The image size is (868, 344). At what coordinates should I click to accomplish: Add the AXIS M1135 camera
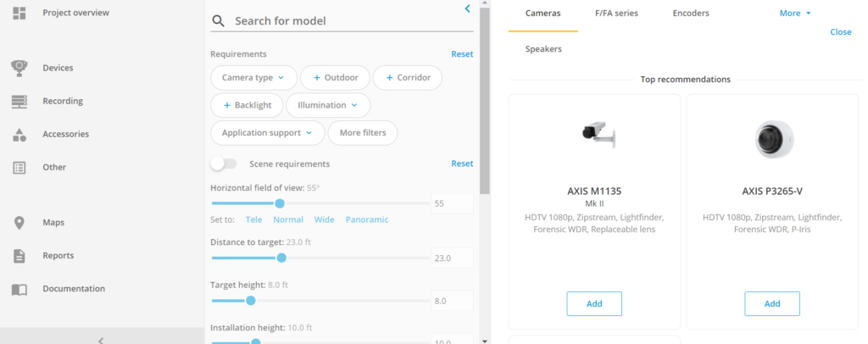594,303
